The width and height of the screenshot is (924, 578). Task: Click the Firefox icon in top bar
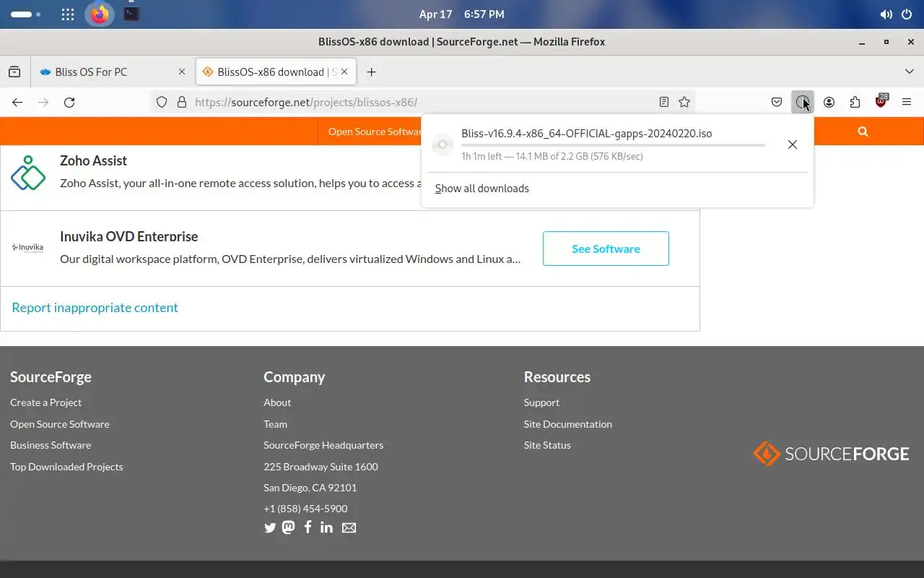point(100,14)
